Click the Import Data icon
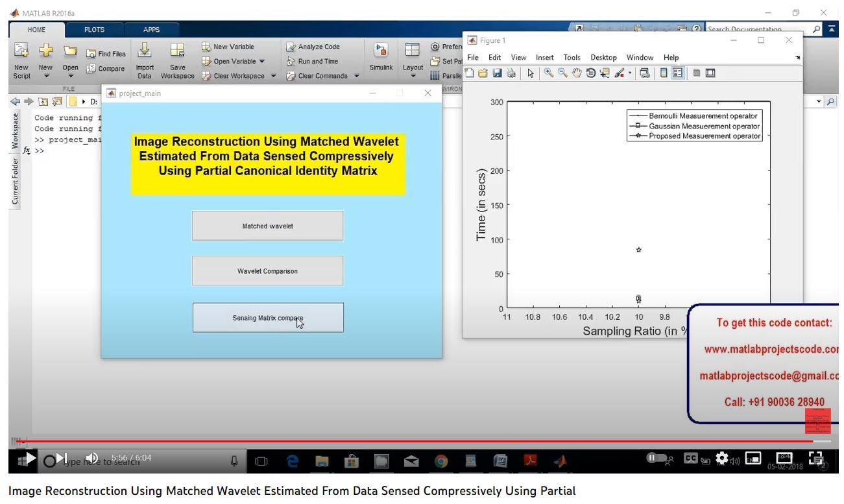Image resolution: width=844 pixels, height=504 pixels. pos(145,57)
